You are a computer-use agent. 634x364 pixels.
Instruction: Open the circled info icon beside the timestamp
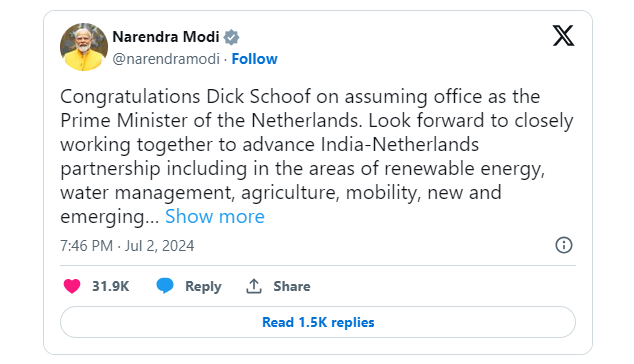564,245
